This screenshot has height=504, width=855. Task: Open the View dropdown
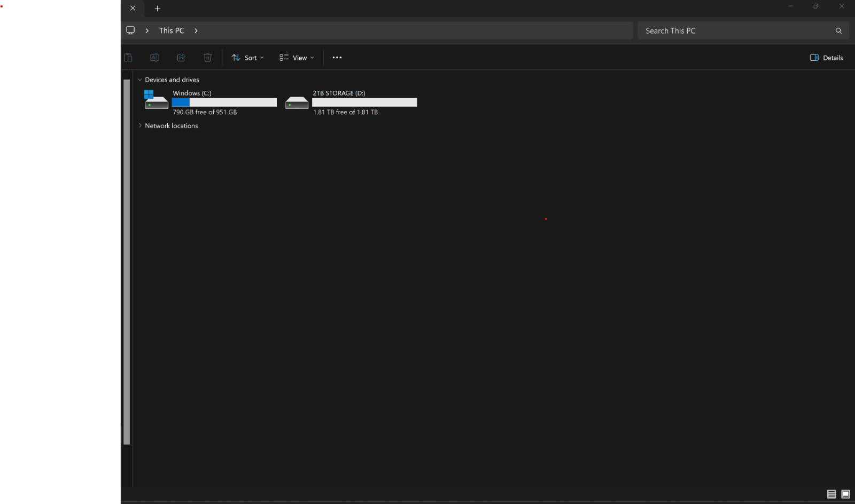(297, 58)
